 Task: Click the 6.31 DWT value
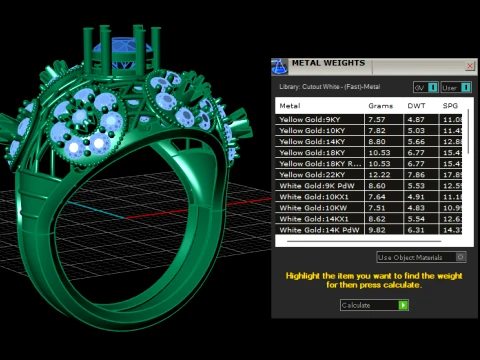(416, 230)
